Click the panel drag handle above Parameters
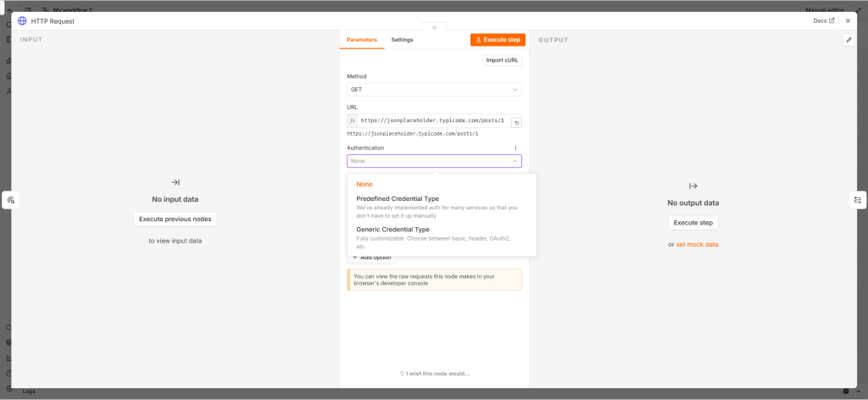The image size is (868, 400). point(435,27)
